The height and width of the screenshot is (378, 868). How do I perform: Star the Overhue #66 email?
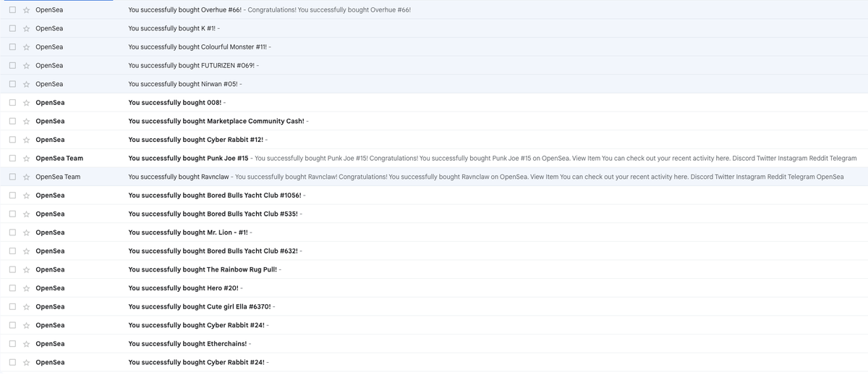tap(27, 10)
